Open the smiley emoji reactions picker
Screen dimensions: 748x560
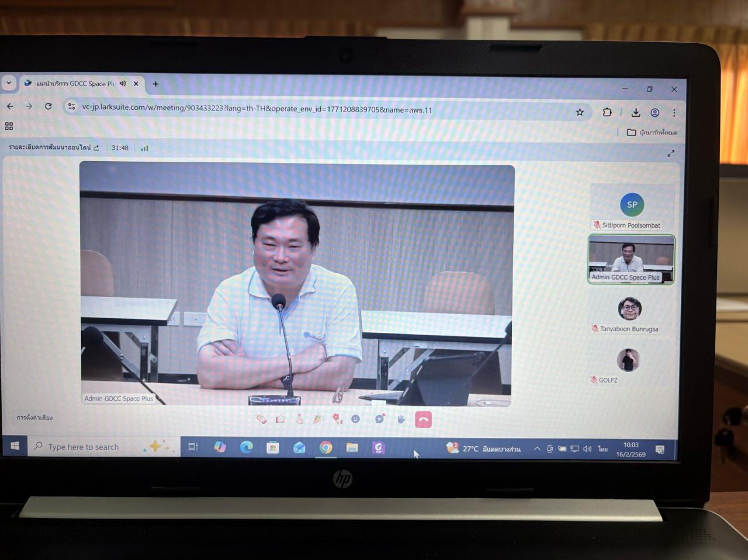(x=355, y=419)
